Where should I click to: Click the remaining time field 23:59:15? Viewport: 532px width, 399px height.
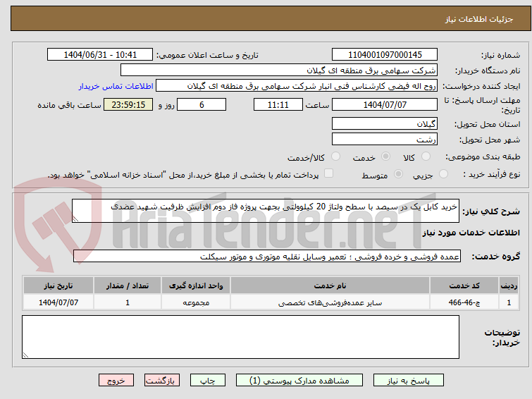click(128, 104)
